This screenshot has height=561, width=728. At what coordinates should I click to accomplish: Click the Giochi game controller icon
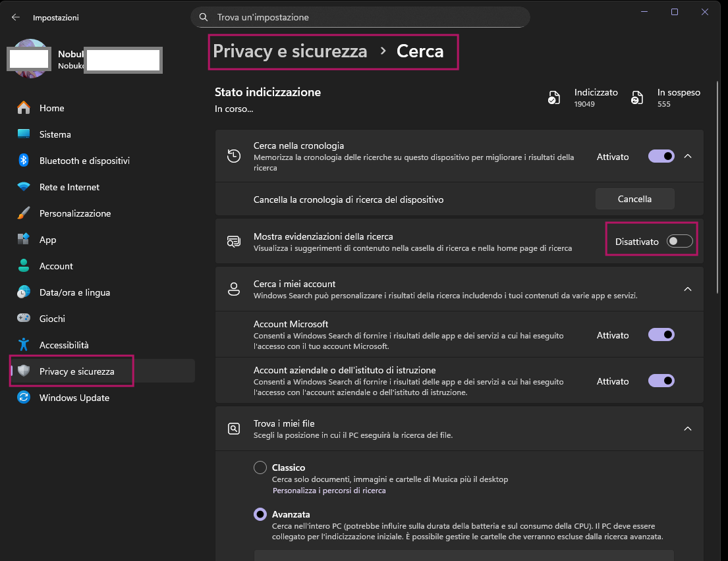click(x=24, y=318)
